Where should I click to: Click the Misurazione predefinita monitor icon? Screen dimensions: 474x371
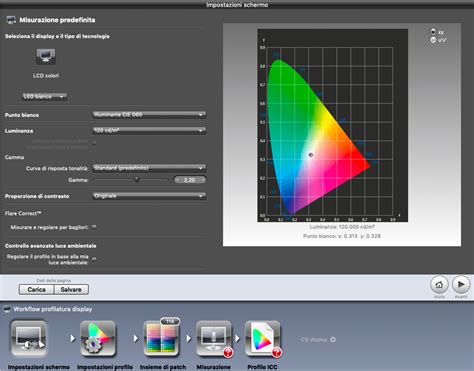tap(11, 20)
